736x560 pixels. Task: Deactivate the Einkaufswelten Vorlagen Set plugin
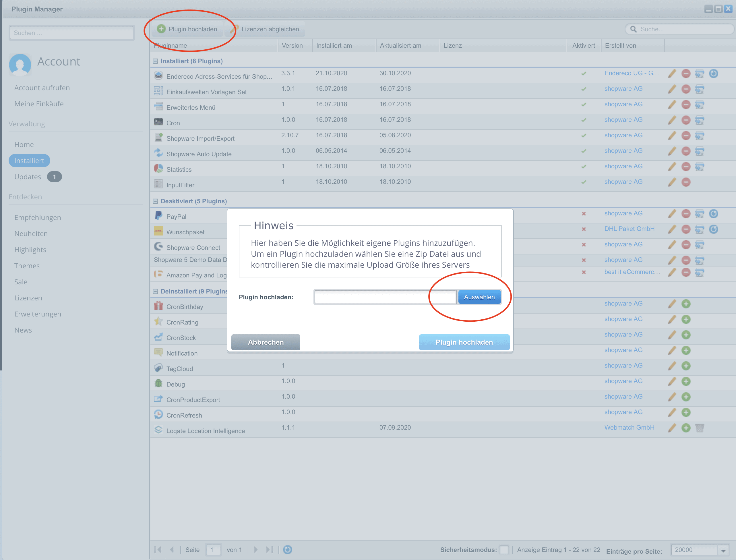click(x=686, y=89)
